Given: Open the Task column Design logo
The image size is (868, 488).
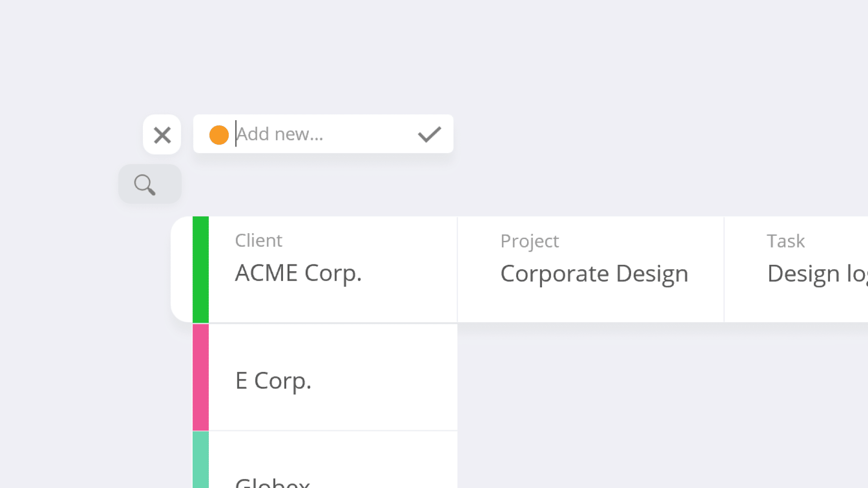Looking at the screenshot, I should pos(796,269).
